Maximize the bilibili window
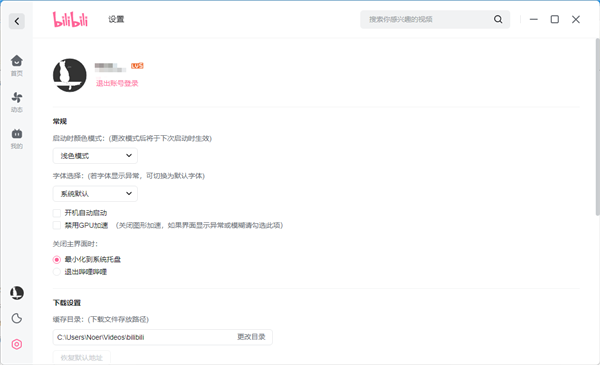The height and width of the screenshot is (365, 600). coord(554,19)
